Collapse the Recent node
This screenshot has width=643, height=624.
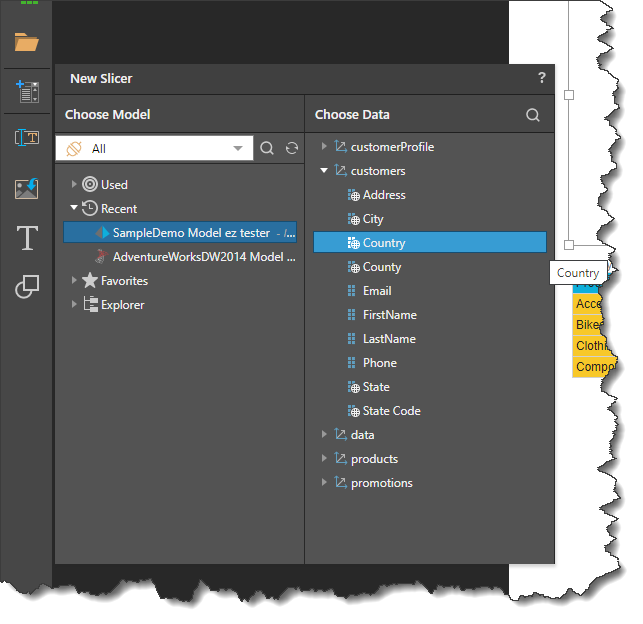(x=74, y=208)
